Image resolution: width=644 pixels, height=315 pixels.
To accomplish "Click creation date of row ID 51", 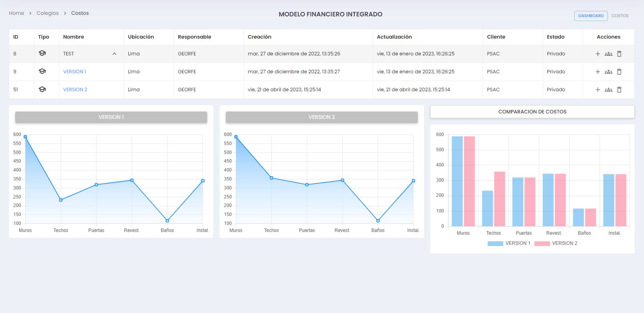I will pos(285,90).
